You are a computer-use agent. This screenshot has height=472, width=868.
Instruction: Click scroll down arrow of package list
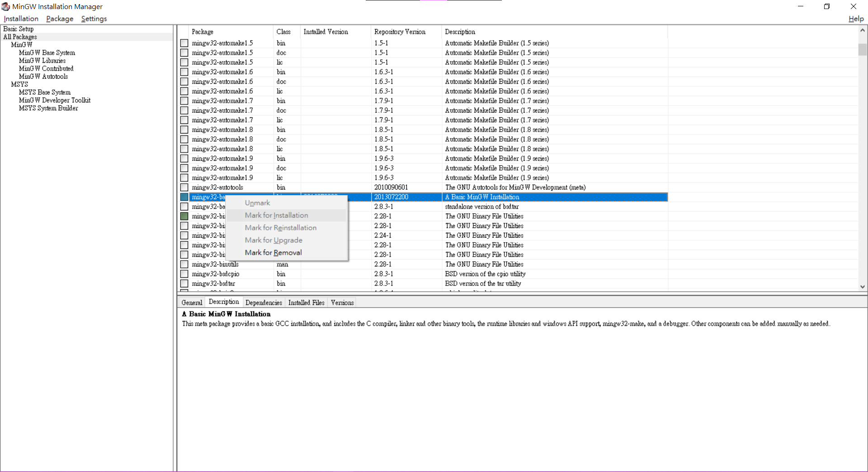[863, 286]
